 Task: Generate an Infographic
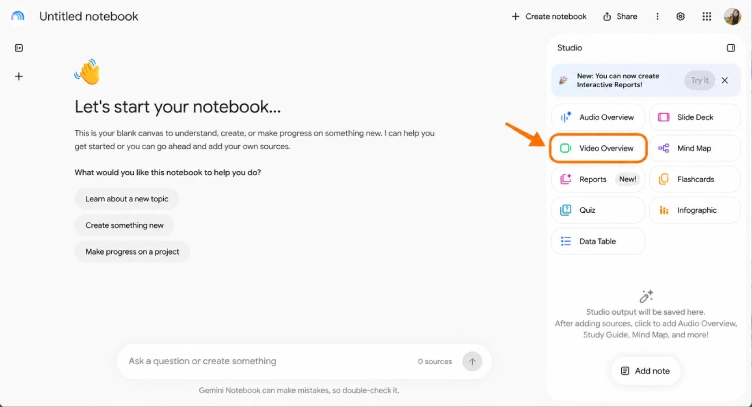click(695, 210)
